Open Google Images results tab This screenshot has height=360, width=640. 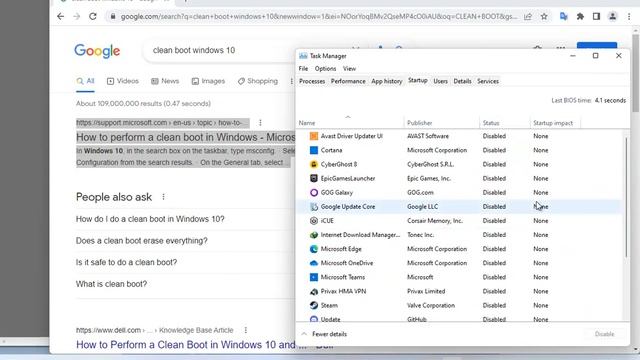(208, 81)
